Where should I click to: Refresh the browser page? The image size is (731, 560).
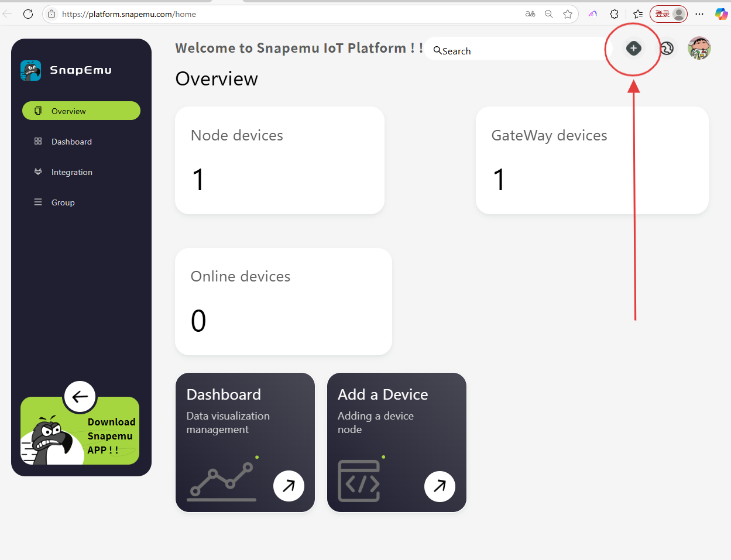point(28,14)
